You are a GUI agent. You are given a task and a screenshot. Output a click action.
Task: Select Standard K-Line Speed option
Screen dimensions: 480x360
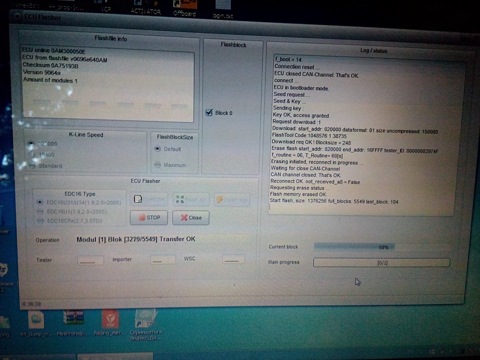point(32,166)
